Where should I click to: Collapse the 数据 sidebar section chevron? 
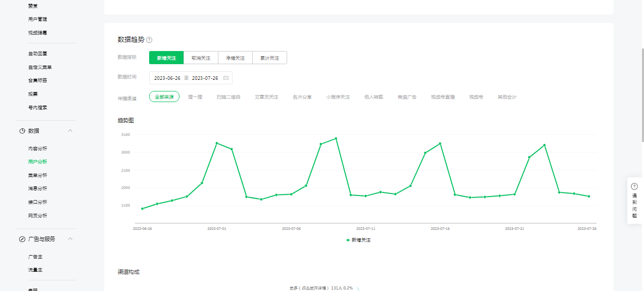point(70,131)
